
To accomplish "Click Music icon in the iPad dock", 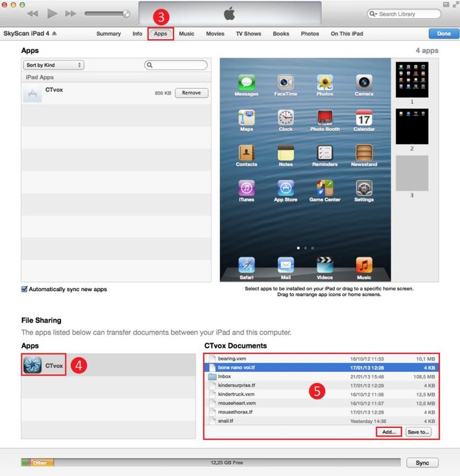I will (364, 265).
